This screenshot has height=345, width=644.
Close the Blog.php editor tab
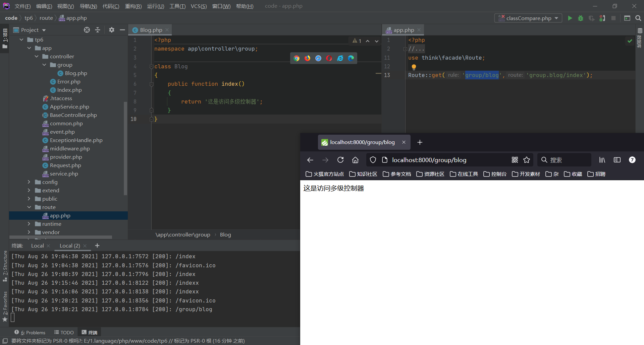click(x=167, y=30)
